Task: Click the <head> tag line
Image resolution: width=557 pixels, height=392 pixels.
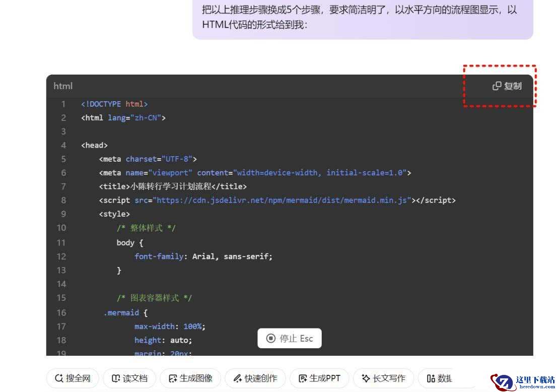Action: click(x=94, y=145)
